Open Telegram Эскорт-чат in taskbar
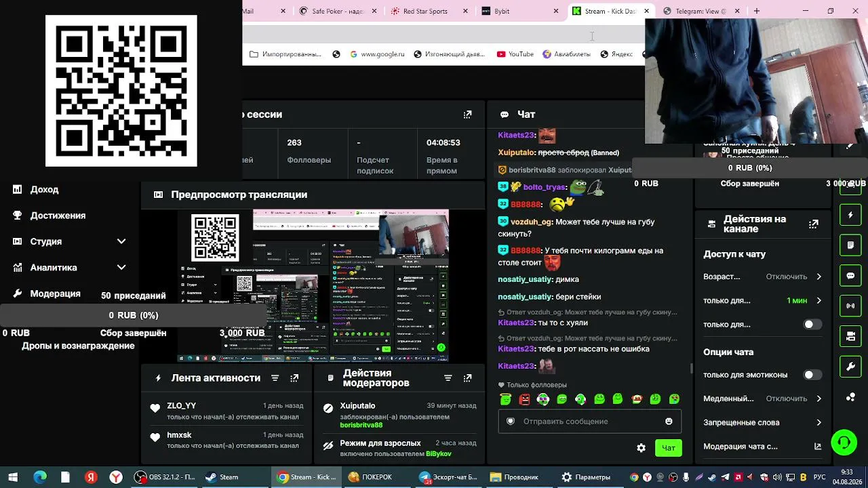Screen dimensions: 868x488 click(448, 477)
